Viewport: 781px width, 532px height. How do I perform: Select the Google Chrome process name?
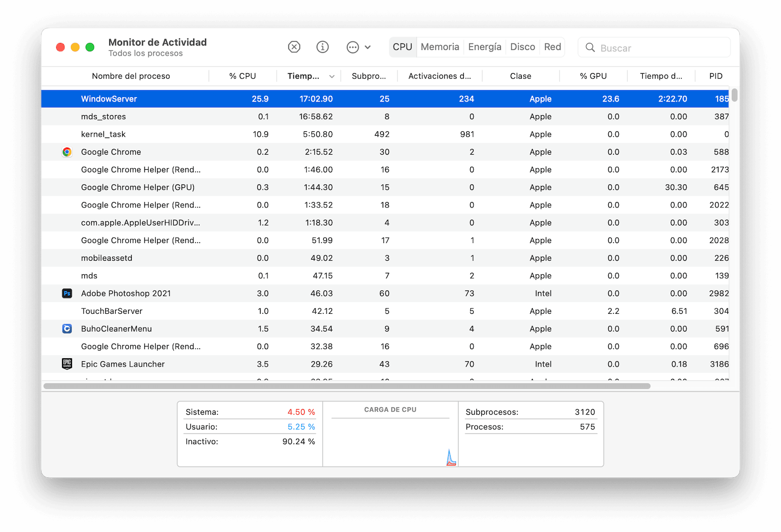111,152
